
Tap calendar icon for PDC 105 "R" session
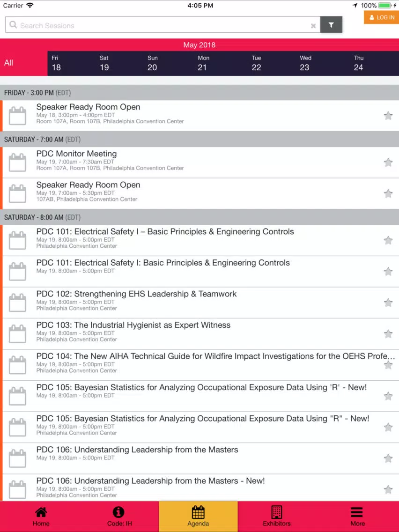pyautogui.click(x=17, y=427)
